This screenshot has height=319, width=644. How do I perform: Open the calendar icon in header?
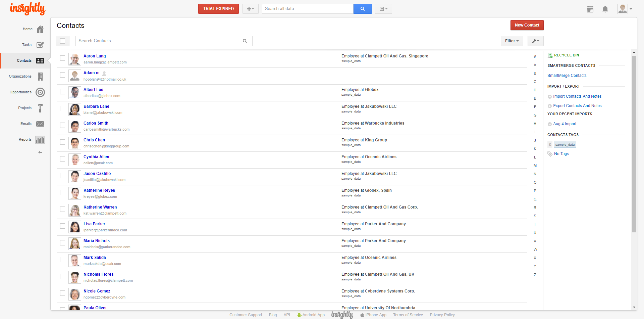[x=590, y=9]
